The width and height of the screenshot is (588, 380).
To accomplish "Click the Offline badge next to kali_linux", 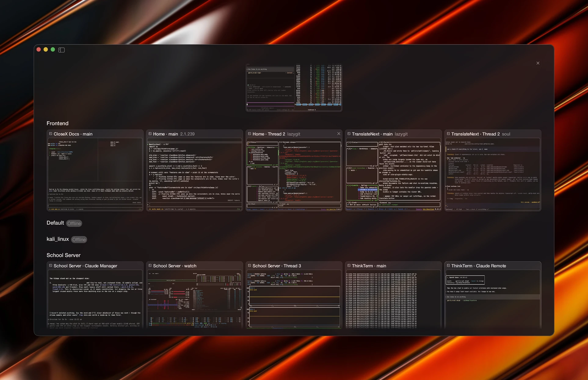I will 79,240.
